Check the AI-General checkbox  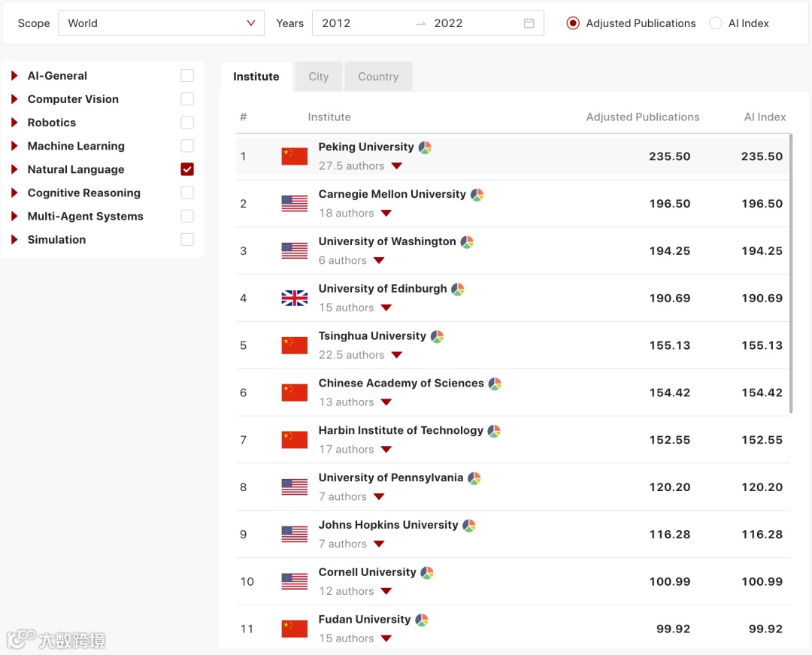(187, 76)
